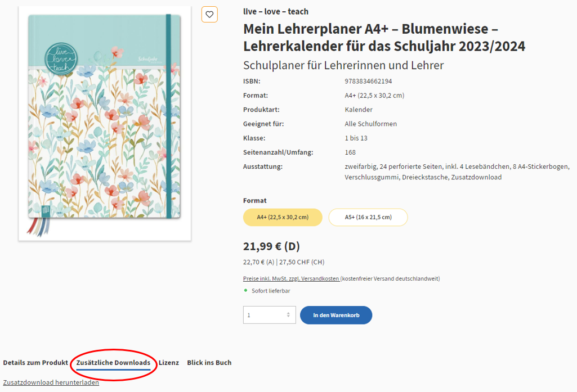Follow the Zusatzdownload herunterladen link
577x392 pixels.
51,382
